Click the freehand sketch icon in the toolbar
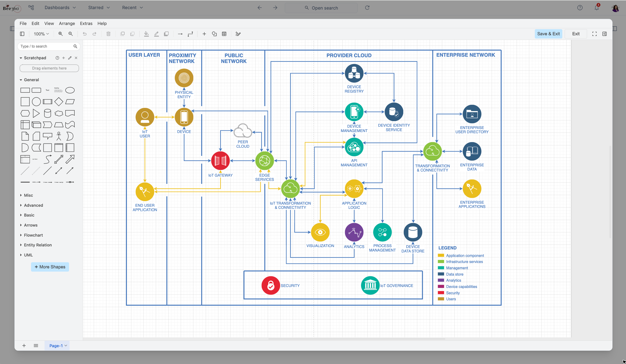626x364 pixels. [238, 34]
